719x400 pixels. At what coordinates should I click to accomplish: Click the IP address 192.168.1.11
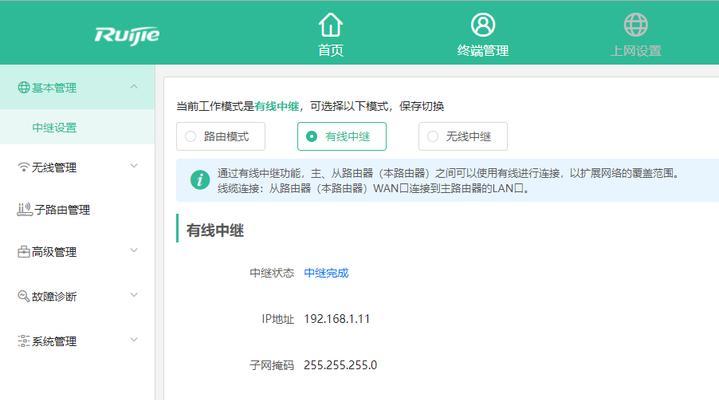pos(337,319)
